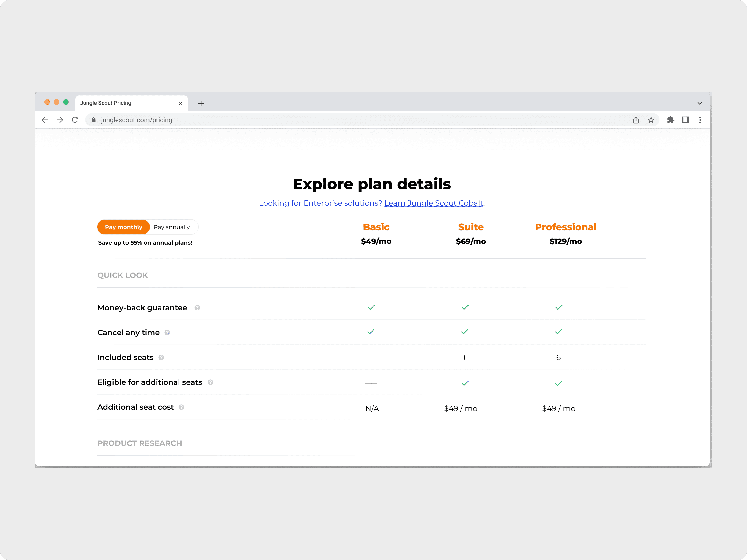Expand the tab search chevron
This screenshot has width=747, height=560.
pyautogui.click(x=700, y=103)
